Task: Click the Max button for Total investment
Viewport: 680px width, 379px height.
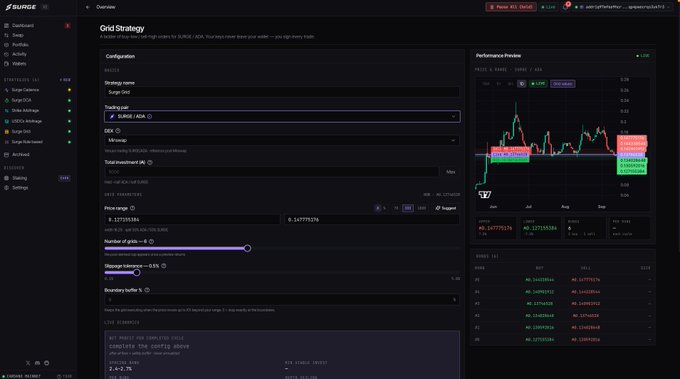Action: pos(451,172)
